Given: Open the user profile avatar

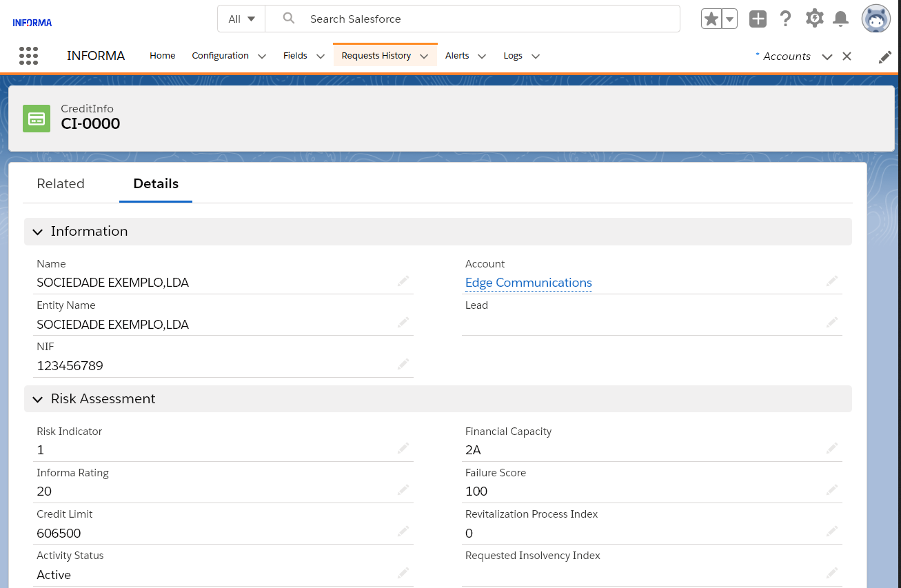Looking at the screenshot, I should click(875, 19).
